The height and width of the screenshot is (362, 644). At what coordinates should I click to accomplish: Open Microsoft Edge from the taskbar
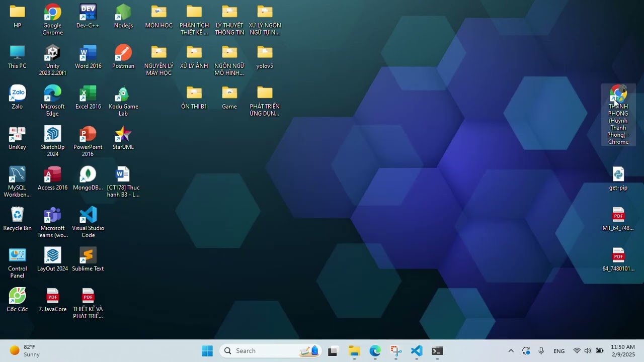click(375, 351)
